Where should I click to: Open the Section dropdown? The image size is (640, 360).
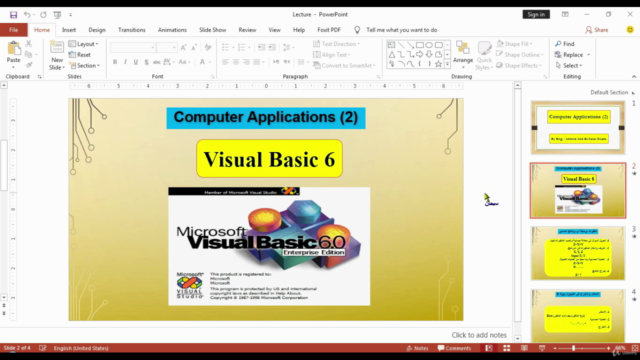pyautogui.click(x=84, y=65)
